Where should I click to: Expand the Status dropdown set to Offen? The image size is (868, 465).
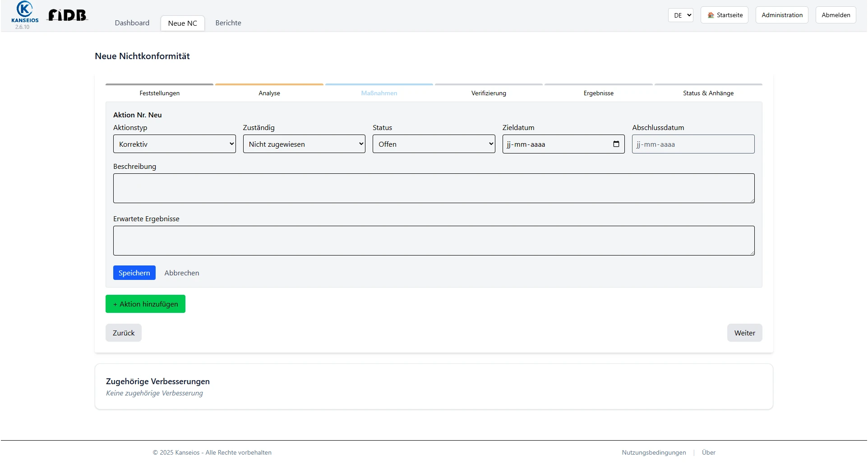tap(434, 144)
